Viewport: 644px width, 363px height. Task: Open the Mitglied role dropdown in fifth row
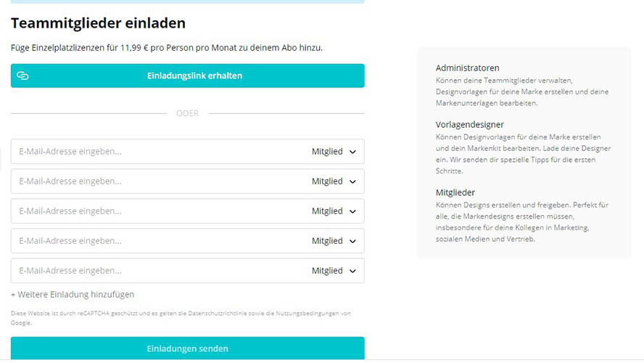(x=334, y=271)
